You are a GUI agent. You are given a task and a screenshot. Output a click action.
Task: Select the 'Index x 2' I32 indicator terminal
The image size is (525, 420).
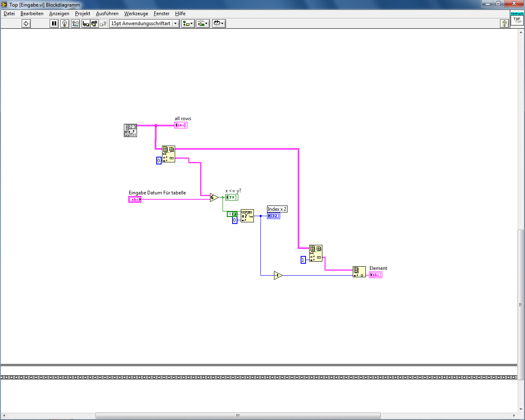274,216
